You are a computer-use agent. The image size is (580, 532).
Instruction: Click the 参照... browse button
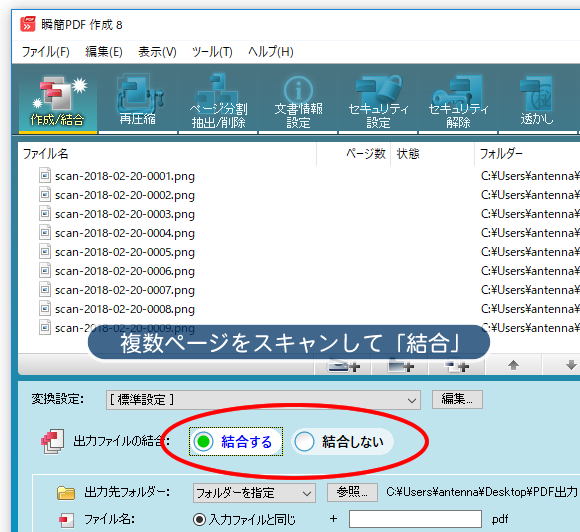(352, 492)
